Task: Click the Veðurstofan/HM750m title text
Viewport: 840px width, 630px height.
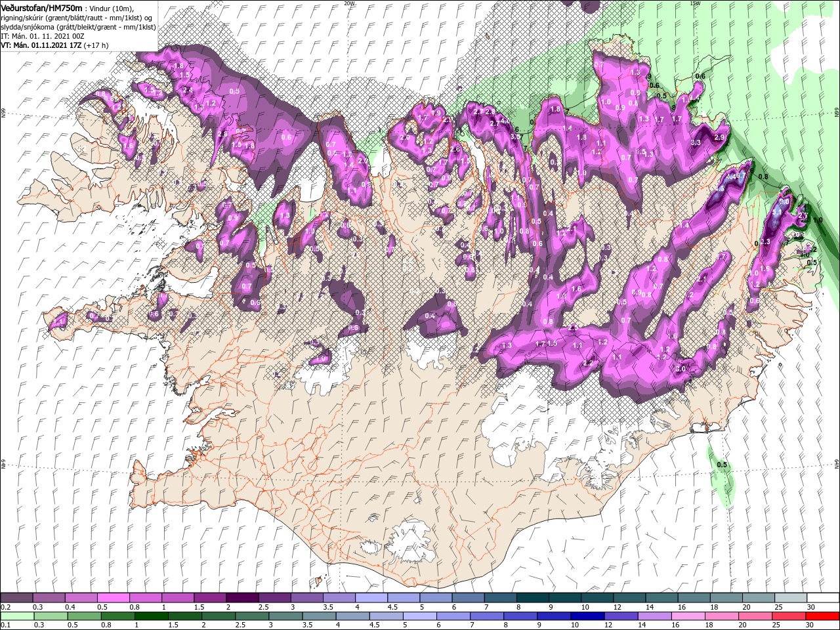Action: point(41,8)
